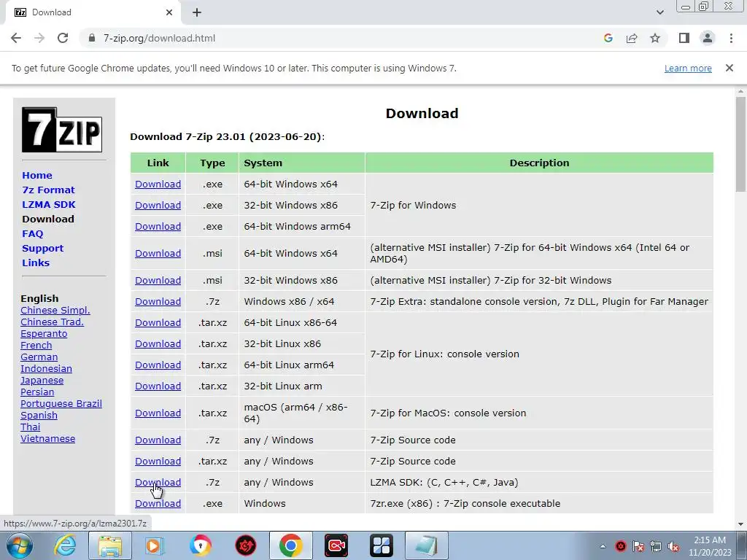This screenshot has width=747, height=560.
Task: Click the 7-Zip logo
Action: [x=62, y=130]
